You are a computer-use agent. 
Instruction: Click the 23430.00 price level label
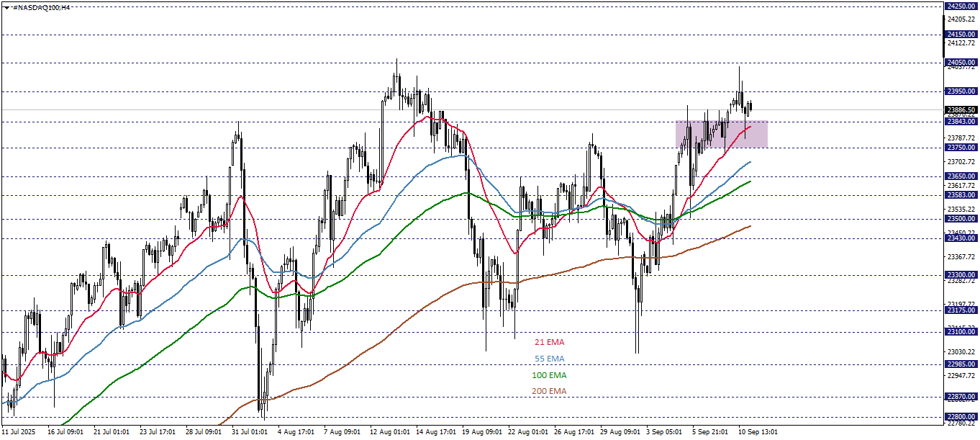click(961, 238)
